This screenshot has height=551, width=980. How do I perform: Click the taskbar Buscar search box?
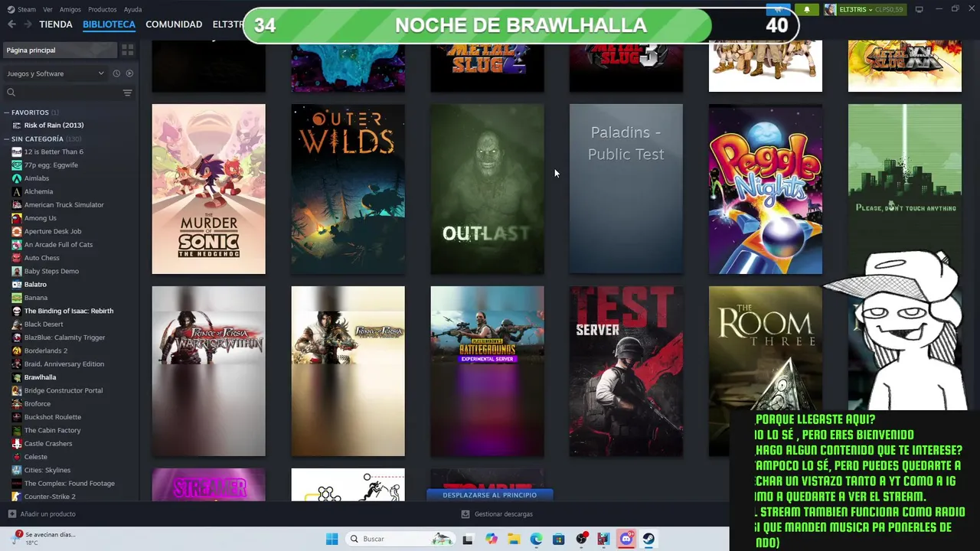point(400,539)
